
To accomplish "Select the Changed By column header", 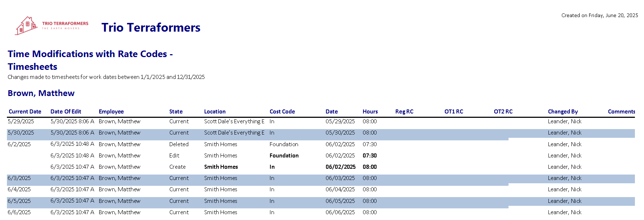I will coord(563,112).
